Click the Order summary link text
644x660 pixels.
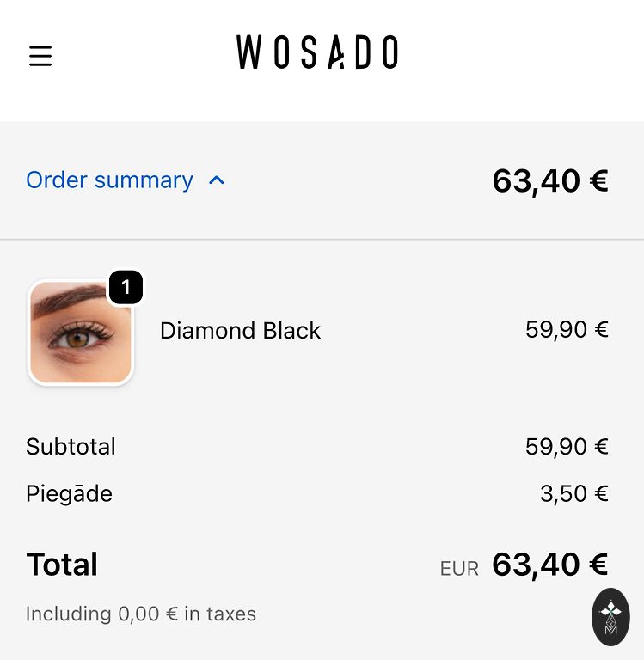[109, 180]
